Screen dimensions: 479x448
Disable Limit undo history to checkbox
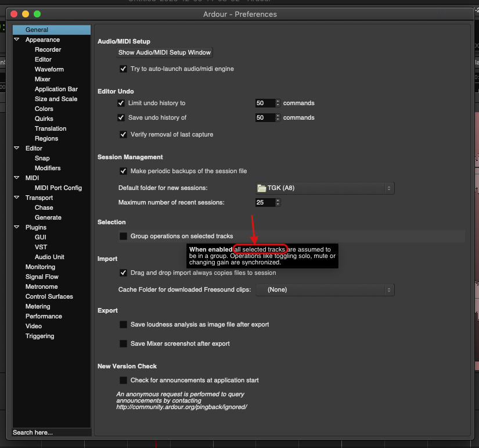(121, 103)
